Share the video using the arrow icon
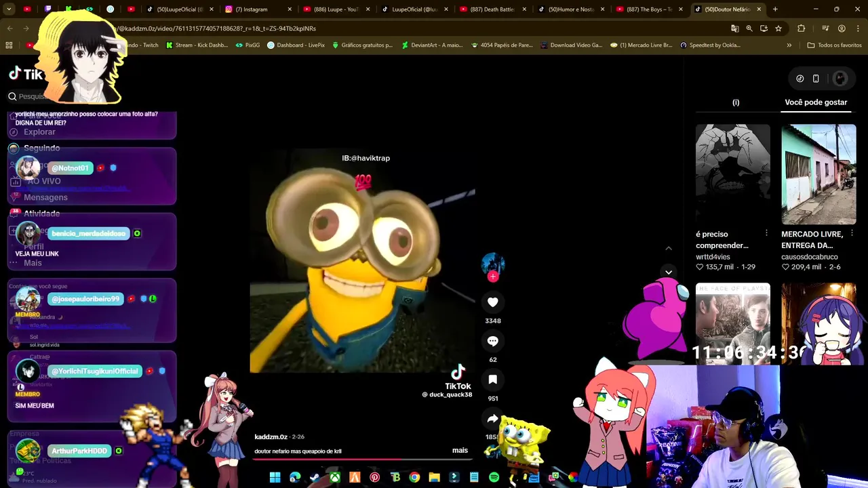Image resolution: width=868 pixels, height=488 pixels. click(493, 419)
